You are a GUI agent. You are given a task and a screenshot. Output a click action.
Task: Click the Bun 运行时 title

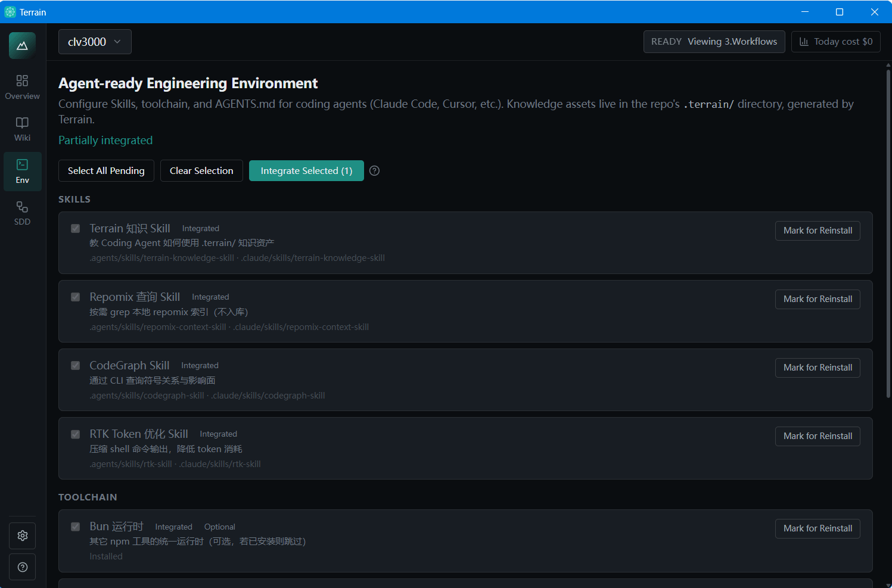coord(116,526)
